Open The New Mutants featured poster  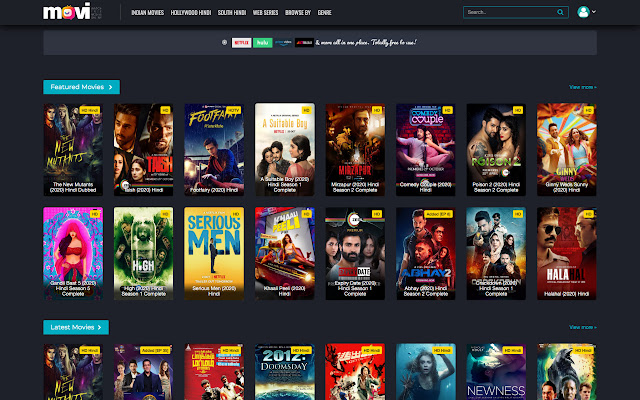(x=73, y=150)
